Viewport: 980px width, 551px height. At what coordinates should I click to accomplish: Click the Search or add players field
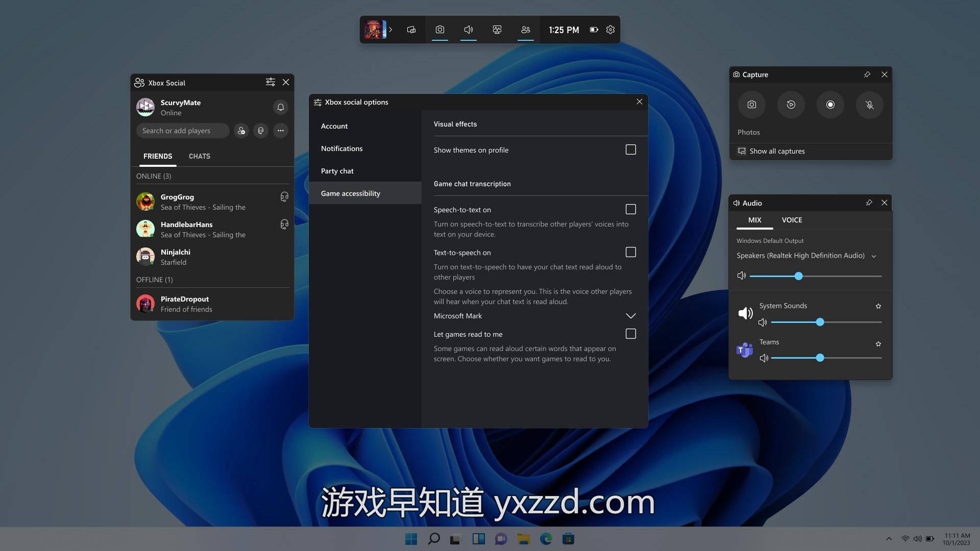[182, 131]
